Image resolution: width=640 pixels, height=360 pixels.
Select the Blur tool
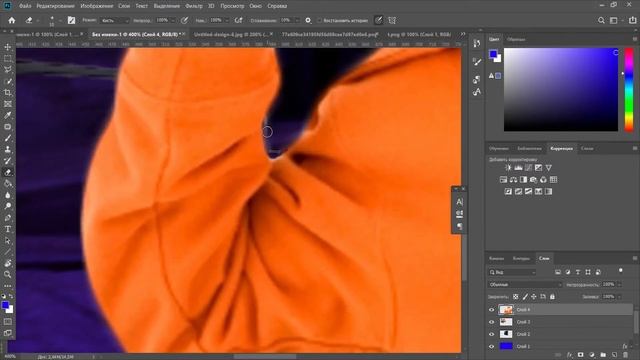(8, 195)
